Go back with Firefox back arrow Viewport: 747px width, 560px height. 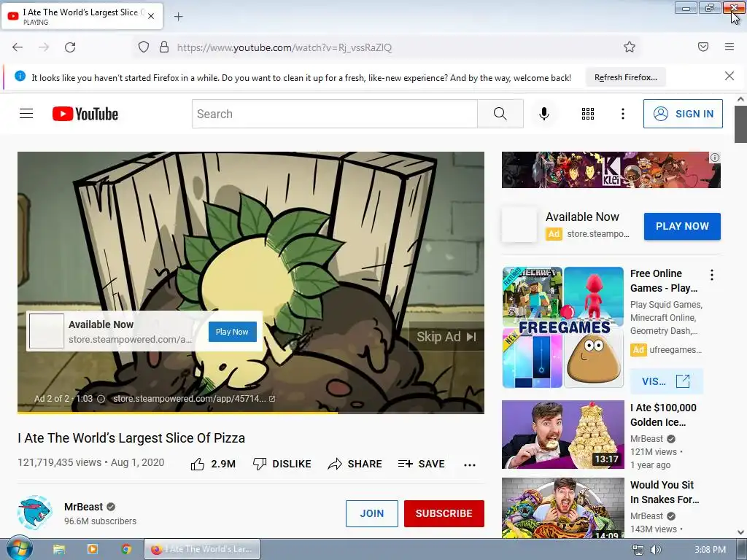point(18,47)
